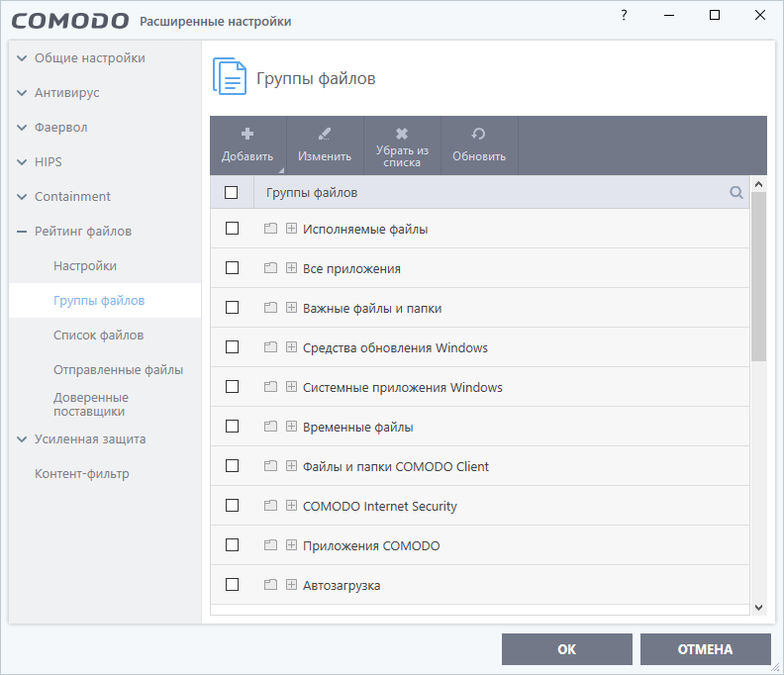Open search via magnifier icon in header
This screenshot has width=784, height=675.
point(736,192)
